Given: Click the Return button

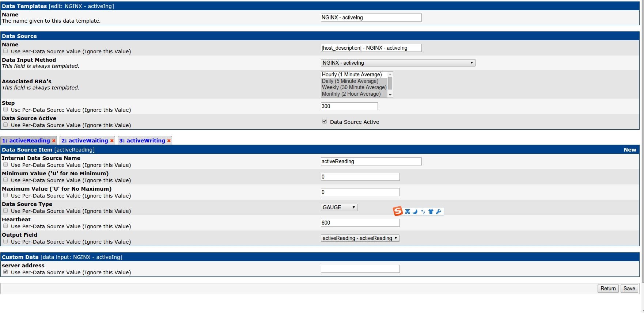Looking at the screenshot, I should coord(608,289).
